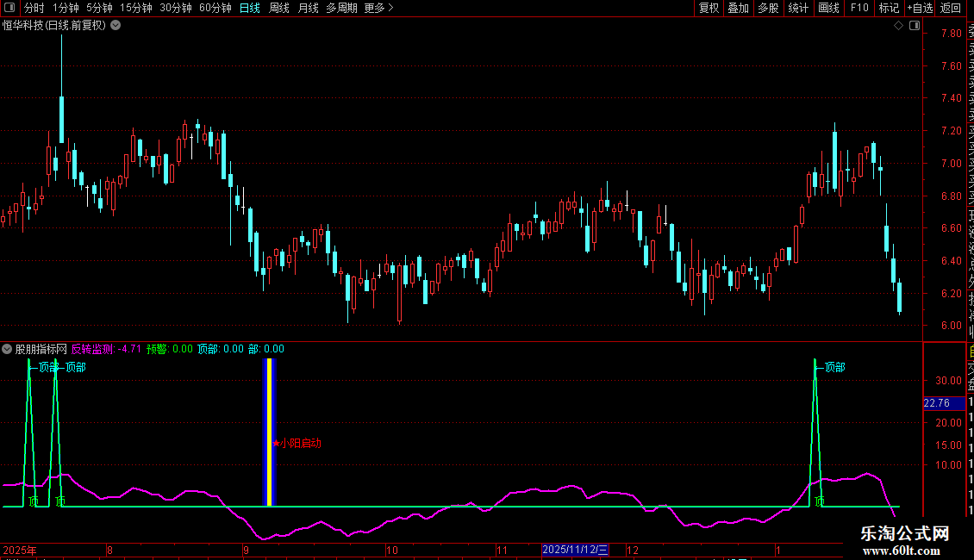The width and height of the screenshot is (974, 560).
Task: Click the 6.00 price axis label
Action: pyautogui.click(x=951, y=326)
